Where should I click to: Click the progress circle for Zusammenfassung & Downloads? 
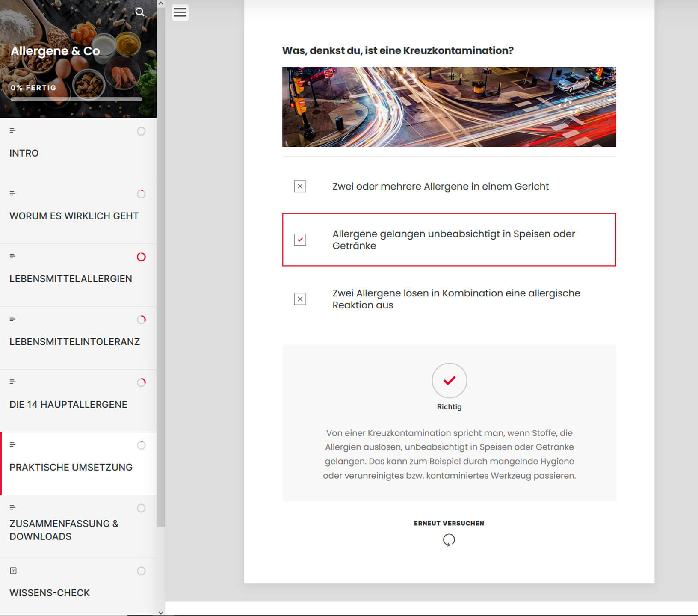(x=141, y=508)
